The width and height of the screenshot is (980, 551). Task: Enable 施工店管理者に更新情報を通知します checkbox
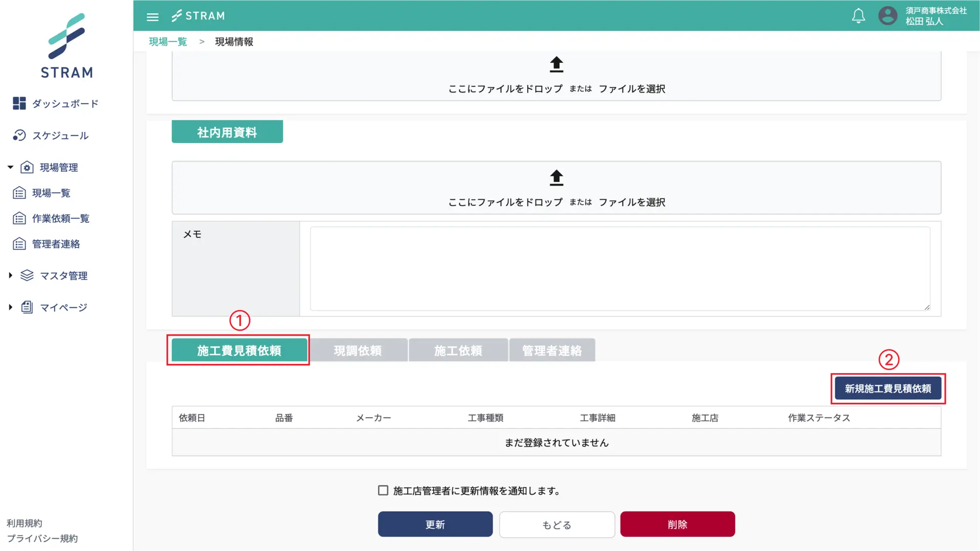coord(383,490)
